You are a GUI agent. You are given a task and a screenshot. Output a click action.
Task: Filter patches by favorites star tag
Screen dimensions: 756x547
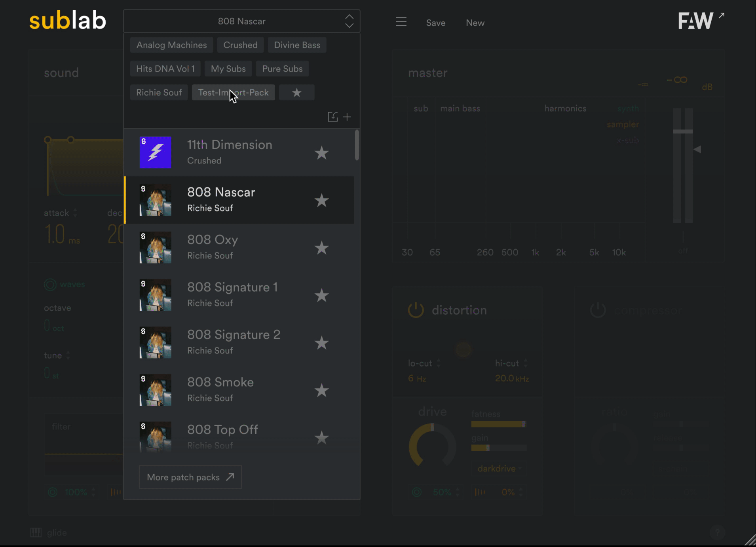tap(296, 93)
